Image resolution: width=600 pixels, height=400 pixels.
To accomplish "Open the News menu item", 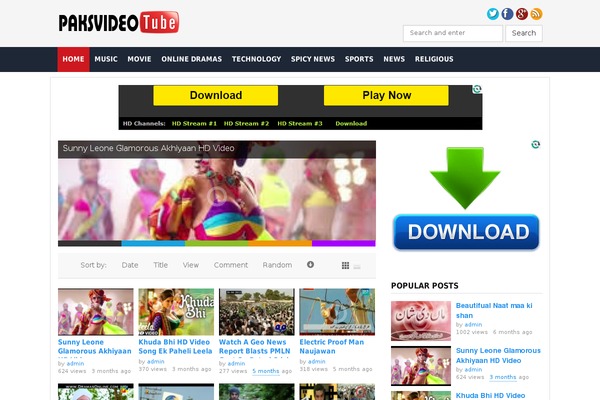I will point(394,59).
